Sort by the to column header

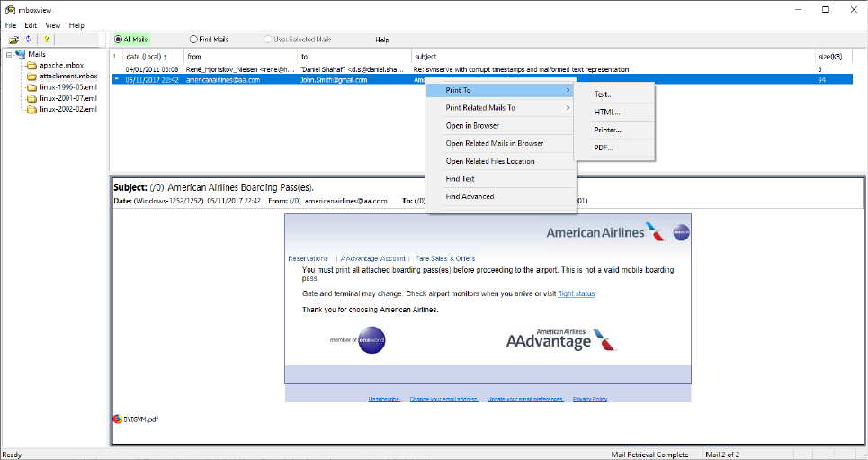(x=354, y=57)
